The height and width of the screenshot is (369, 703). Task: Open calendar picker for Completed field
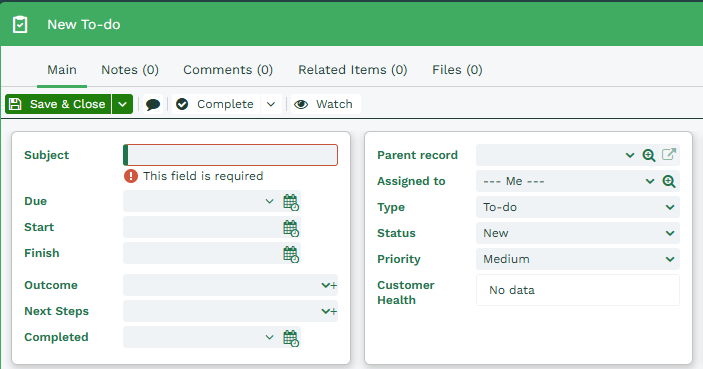291,338
